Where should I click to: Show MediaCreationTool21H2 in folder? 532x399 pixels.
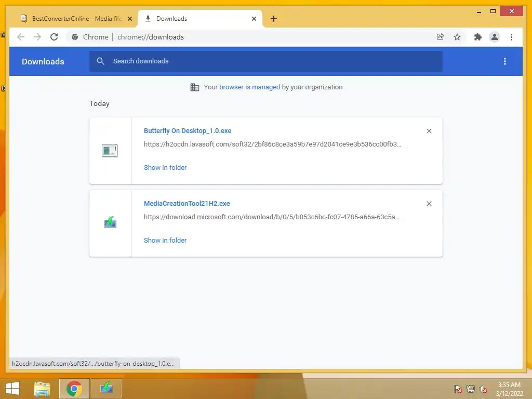(x=165, y=240)
